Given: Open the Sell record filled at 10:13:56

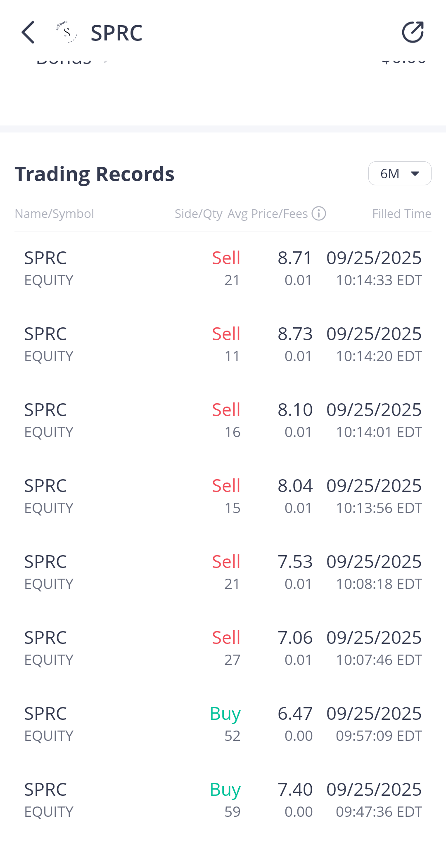Looking at the screenshot, I should tap(223, 496).
